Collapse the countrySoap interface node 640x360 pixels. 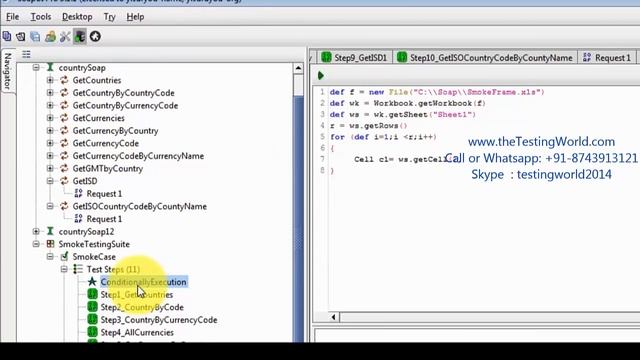coord(36,67)
